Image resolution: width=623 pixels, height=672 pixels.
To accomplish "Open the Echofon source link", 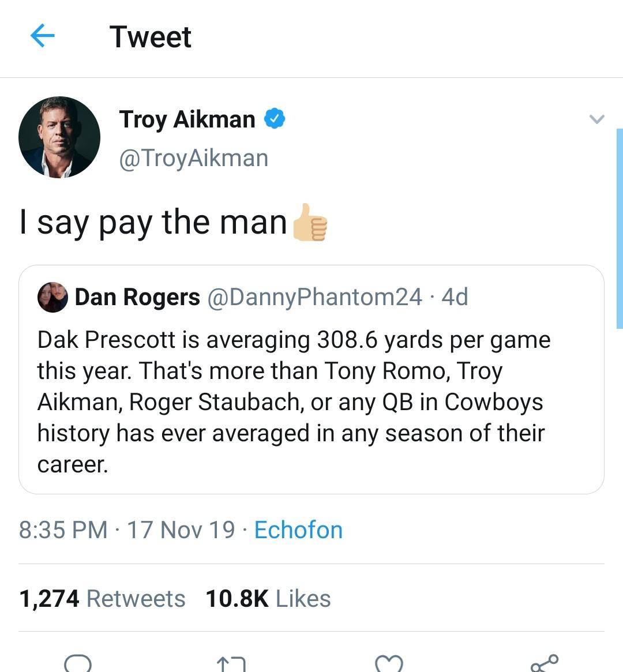I will (x=298, y=530).
